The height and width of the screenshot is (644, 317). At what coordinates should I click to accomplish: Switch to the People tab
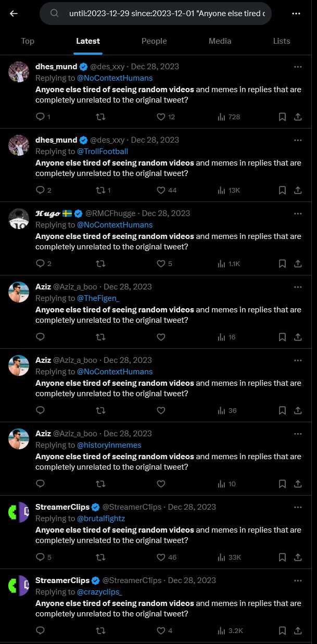coord(154,41)
